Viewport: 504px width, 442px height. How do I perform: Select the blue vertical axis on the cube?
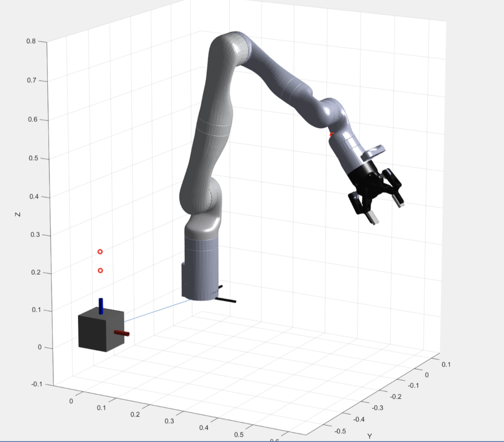tap(101, 306)
